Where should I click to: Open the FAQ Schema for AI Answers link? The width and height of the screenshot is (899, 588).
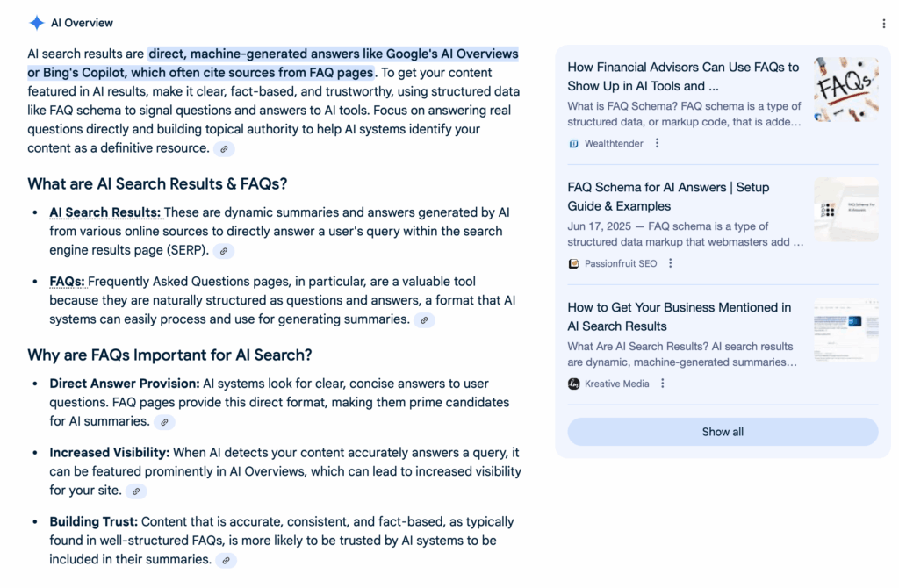[x=668, y=197]
